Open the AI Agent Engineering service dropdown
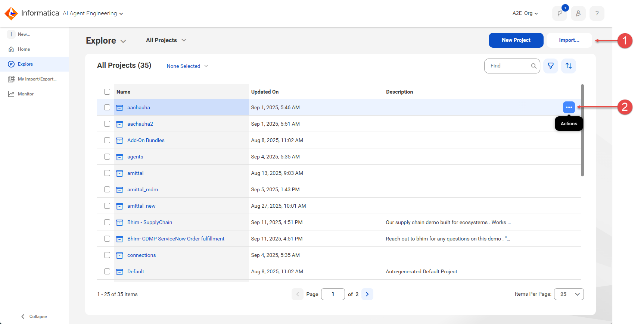The width and height of the screenshot is (644, 324). [93, 13]
